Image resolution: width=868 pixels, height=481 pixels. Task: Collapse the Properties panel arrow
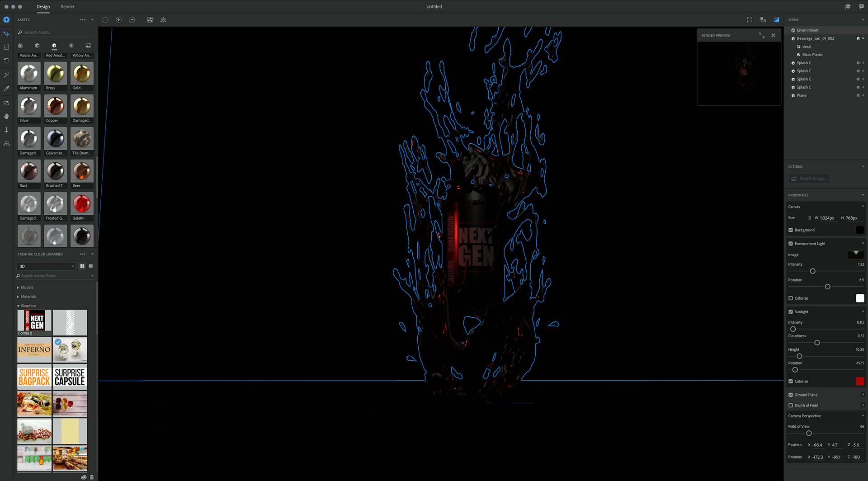click(863, 195)
